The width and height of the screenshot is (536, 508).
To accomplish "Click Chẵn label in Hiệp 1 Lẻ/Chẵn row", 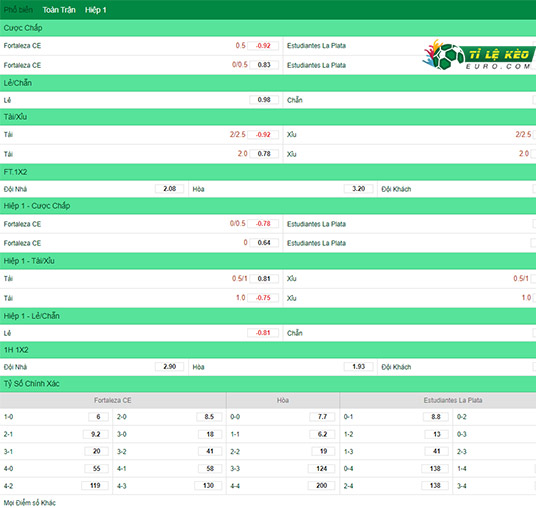I will [x=295, y=333].
